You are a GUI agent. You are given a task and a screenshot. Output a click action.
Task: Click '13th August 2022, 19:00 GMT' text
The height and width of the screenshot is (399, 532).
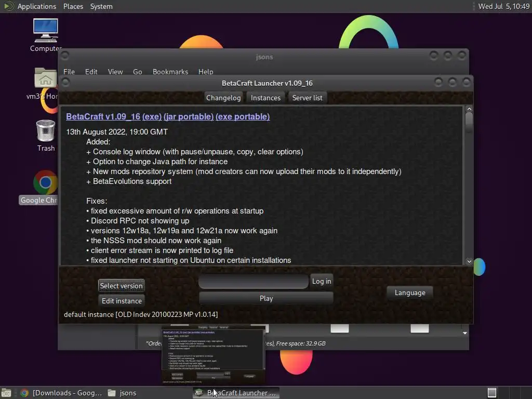pyautogui.click(x=117, y=132)
